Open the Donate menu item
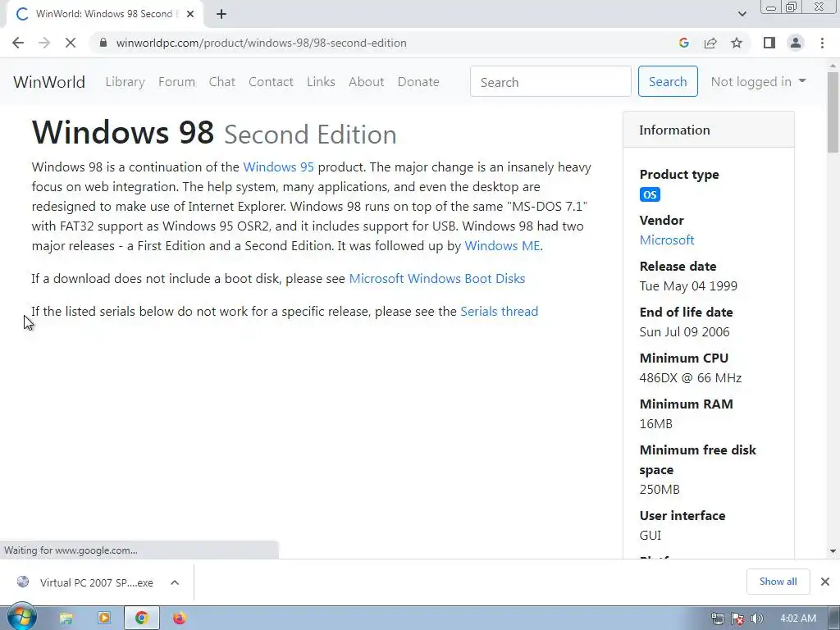 418,82
